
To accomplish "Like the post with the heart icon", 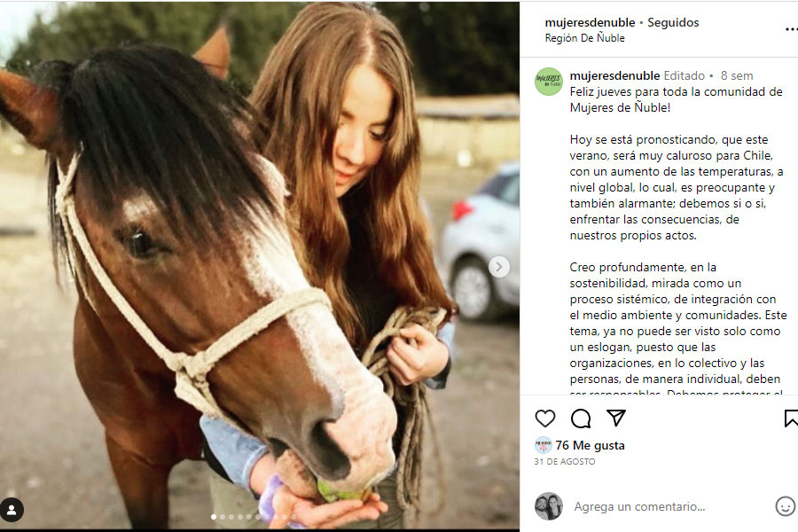I will coord(545,419).
